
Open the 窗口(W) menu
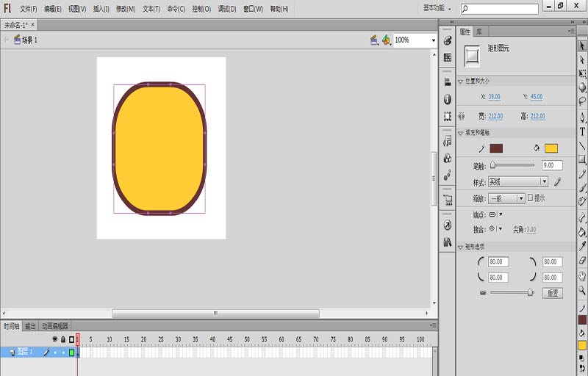tap(253, 9)
